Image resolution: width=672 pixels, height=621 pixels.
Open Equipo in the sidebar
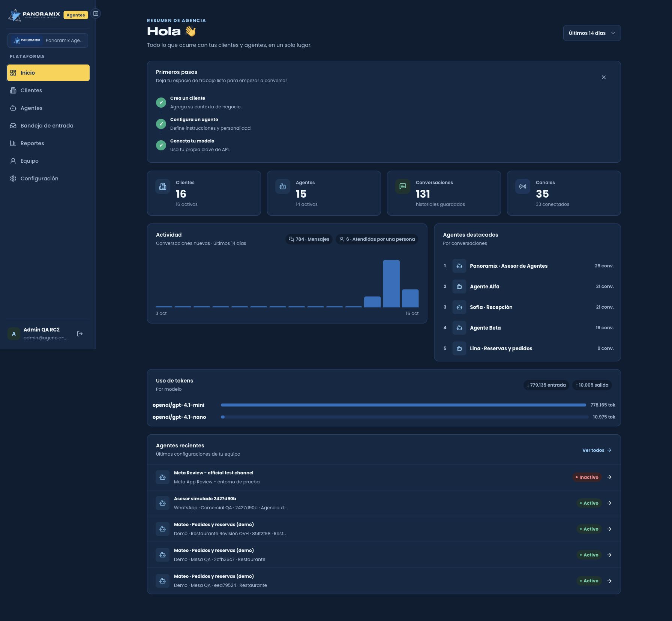[48, 161]
